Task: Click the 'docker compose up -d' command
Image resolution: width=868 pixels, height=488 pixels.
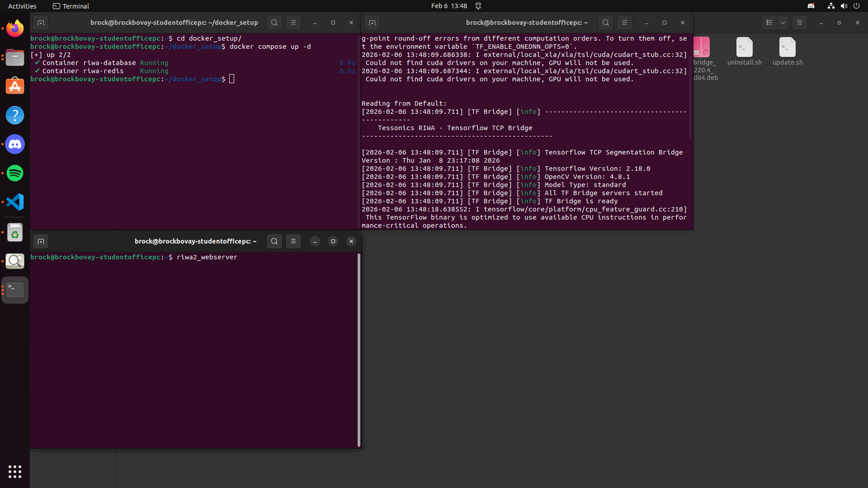Action: [x=270, y=47]
